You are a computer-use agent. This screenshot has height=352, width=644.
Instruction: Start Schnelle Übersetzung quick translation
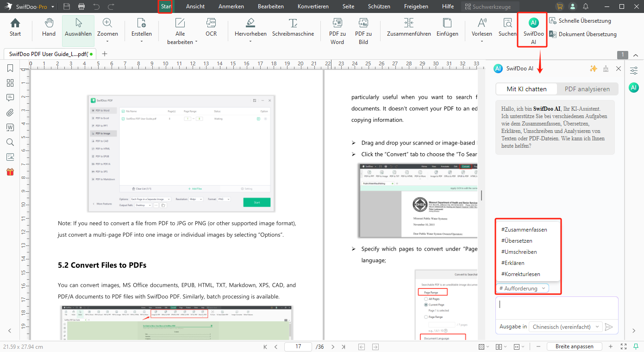point(580,21)
